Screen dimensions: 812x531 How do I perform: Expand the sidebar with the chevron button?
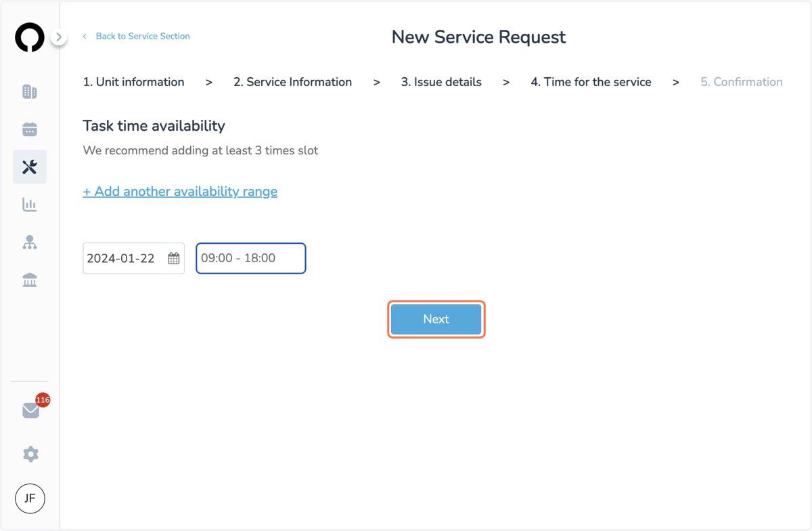(59, 37)
